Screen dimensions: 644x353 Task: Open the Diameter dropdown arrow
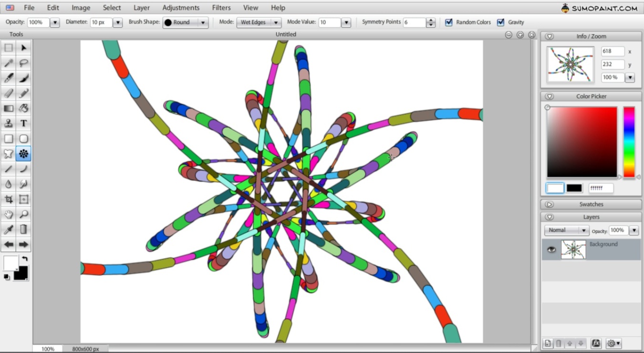117,22
